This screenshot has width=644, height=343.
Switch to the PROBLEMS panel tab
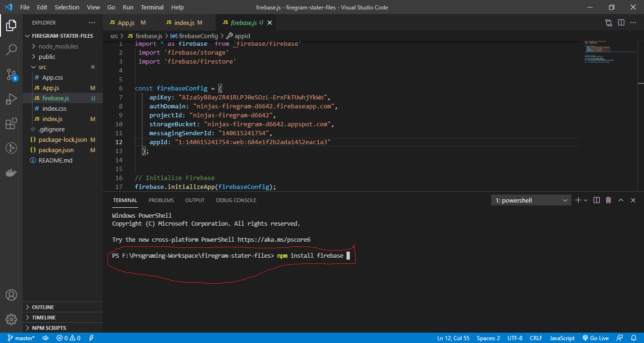(x=161, y=200)
